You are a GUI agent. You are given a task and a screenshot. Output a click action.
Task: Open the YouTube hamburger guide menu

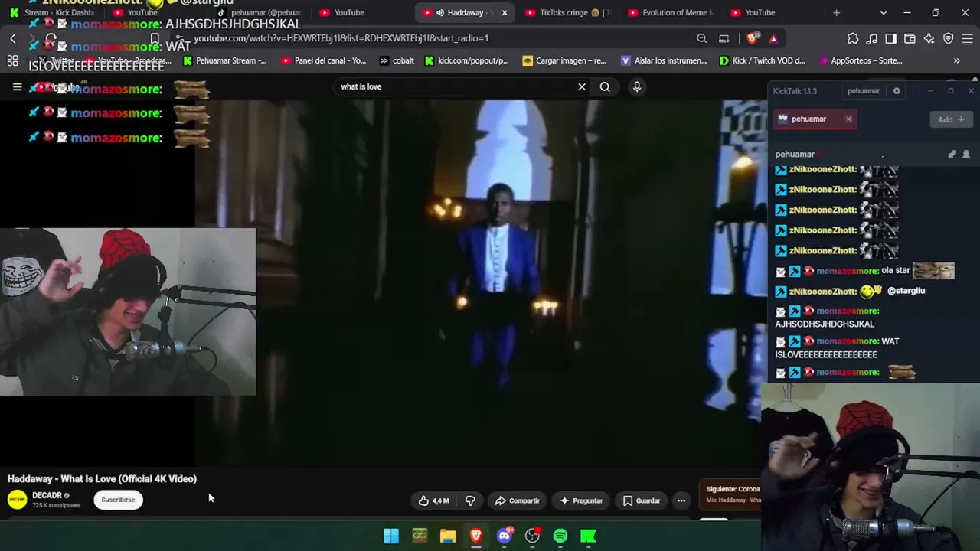coord(17,87)
